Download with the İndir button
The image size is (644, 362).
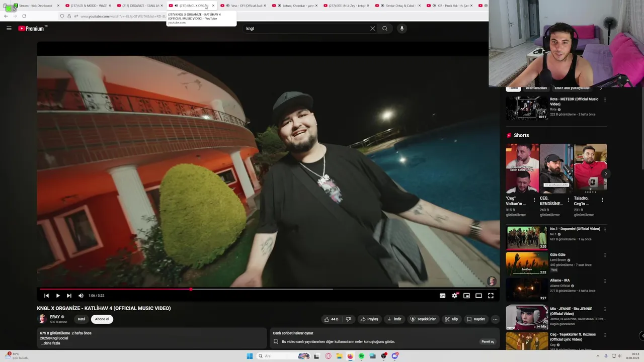pos(394,319)
